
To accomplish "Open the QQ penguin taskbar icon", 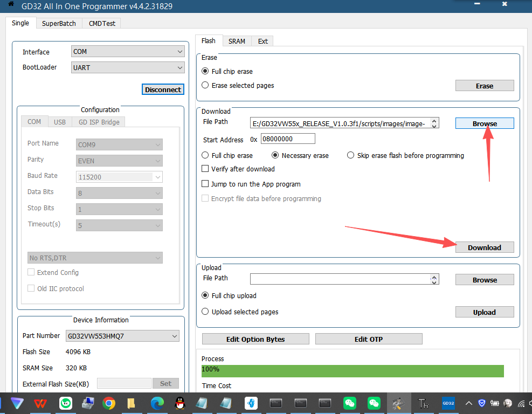I will pos(180,403).
